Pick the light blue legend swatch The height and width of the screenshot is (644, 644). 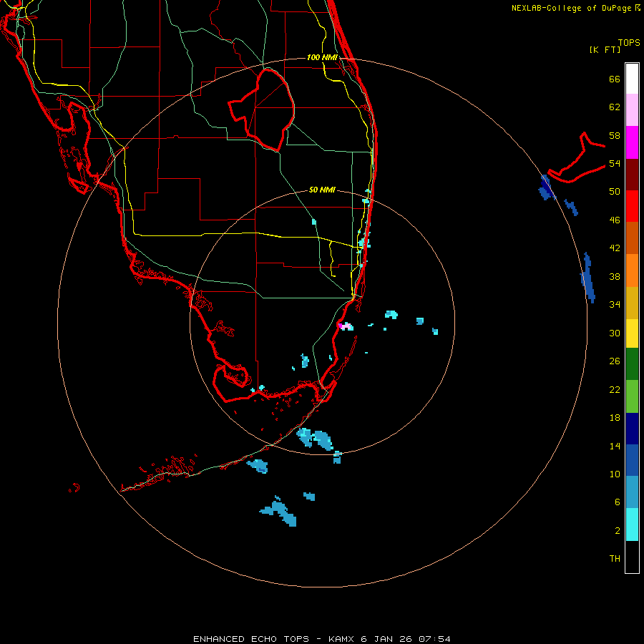[x=632, y=492]
